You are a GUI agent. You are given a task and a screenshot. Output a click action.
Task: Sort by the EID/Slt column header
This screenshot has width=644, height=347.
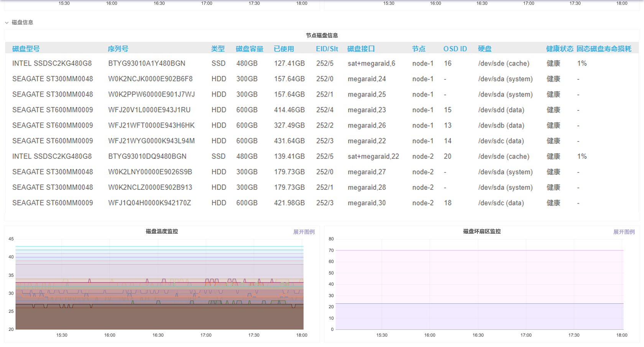pos(327,49)
